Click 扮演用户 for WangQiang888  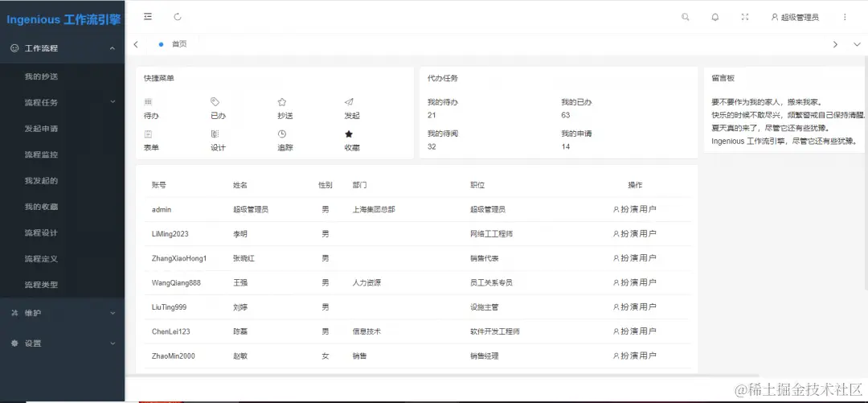(x=635, y=282)
